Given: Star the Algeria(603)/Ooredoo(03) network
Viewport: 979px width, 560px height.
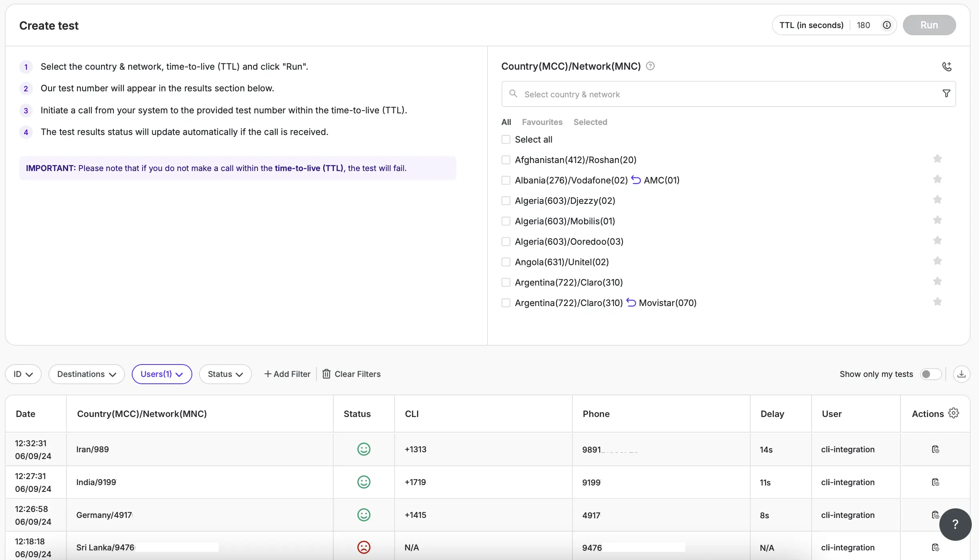Looking at the screenshot, I should [937, 241].
